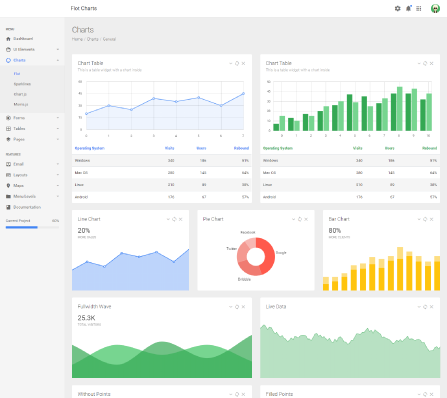Expand the Forms menu arrow

point(58,118)
